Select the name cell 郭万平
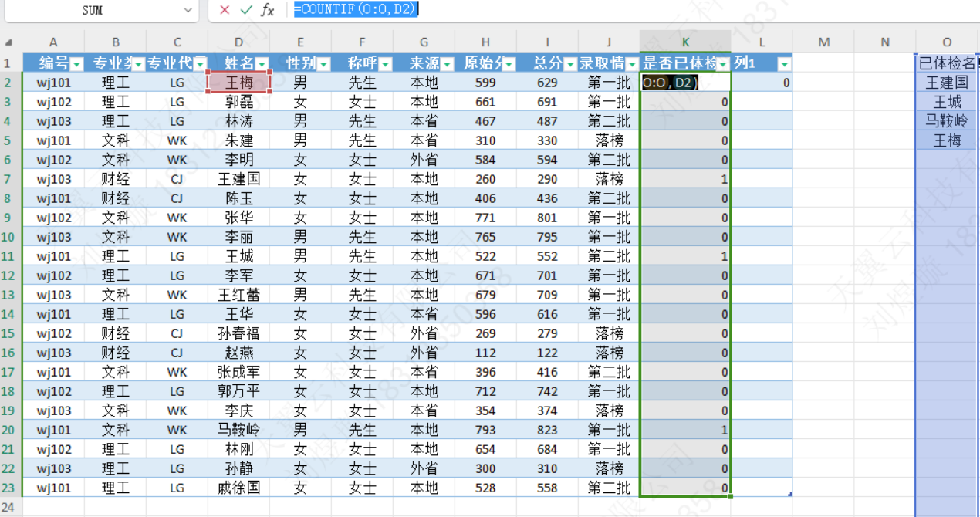 238,391
